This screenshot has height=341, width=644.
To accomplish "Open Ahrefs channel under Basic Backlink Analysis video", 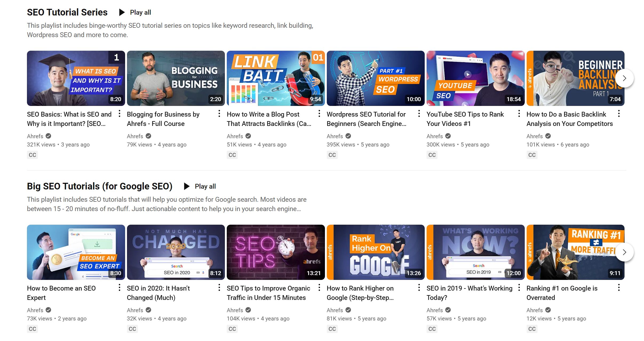I will tap(534, 136).
